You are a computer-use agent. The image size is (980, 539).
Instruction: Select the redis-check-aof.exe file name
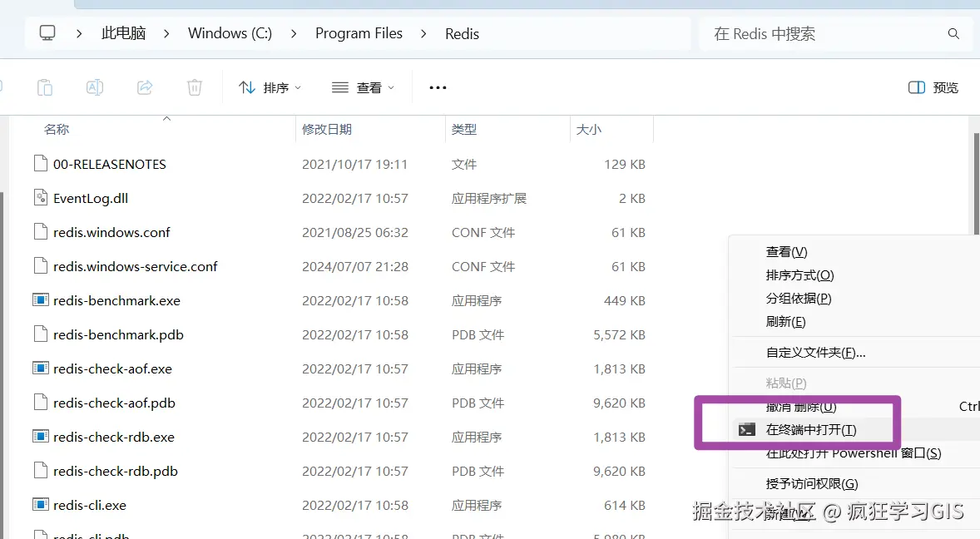(x=112, y=369)
